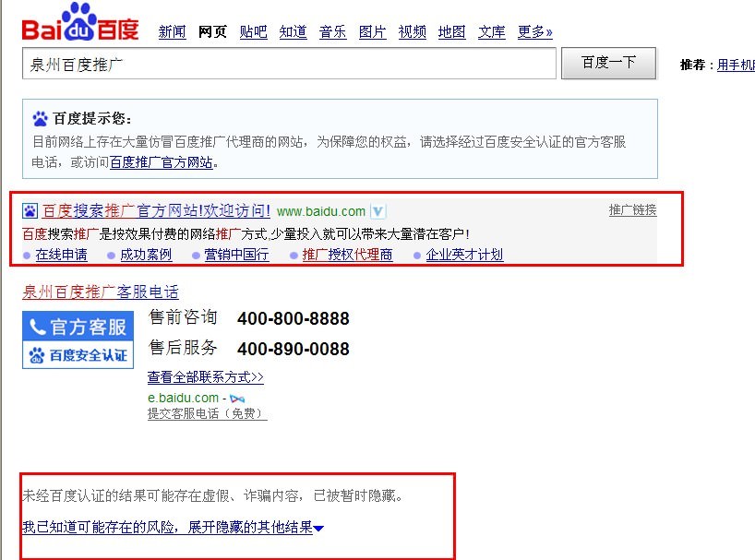Focus the search box containing 泉州百度推广
The width and height of the screenshot is (755, 560).
click(289, 64)
